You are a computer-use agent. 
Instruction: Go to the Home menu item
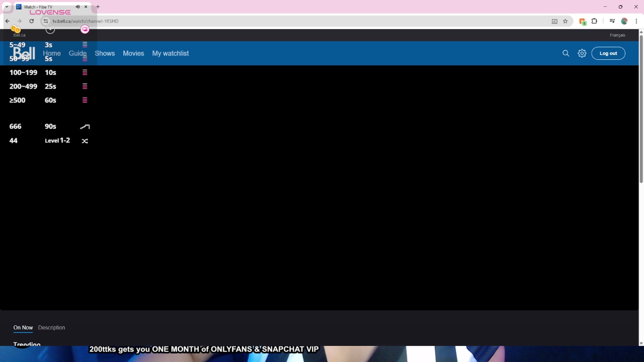52,53
